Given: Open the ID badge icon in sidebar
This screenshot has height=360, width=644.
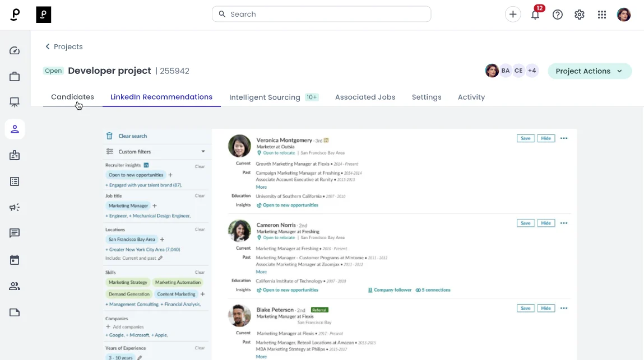Looking at the screenshot, I should click(x=15, y=155).
